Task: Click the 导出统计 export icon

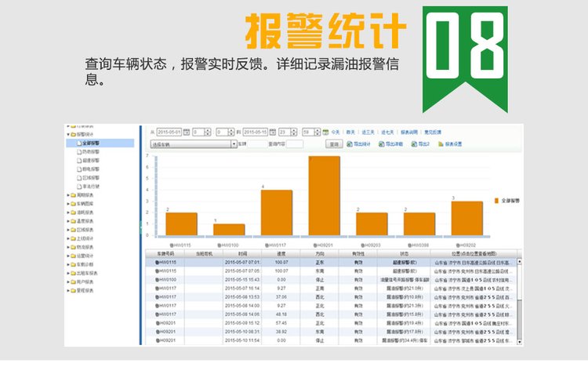Action: [x=348, y=144]
